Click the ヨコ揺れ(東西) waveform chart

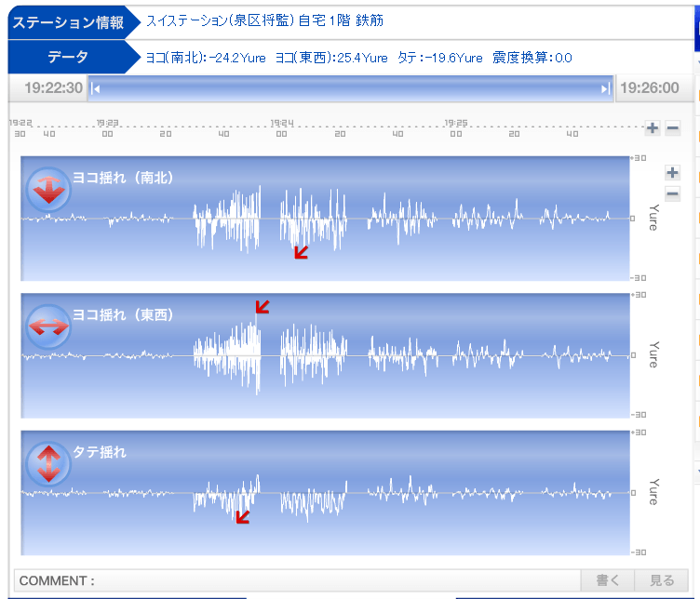click(x=325, y=355)
